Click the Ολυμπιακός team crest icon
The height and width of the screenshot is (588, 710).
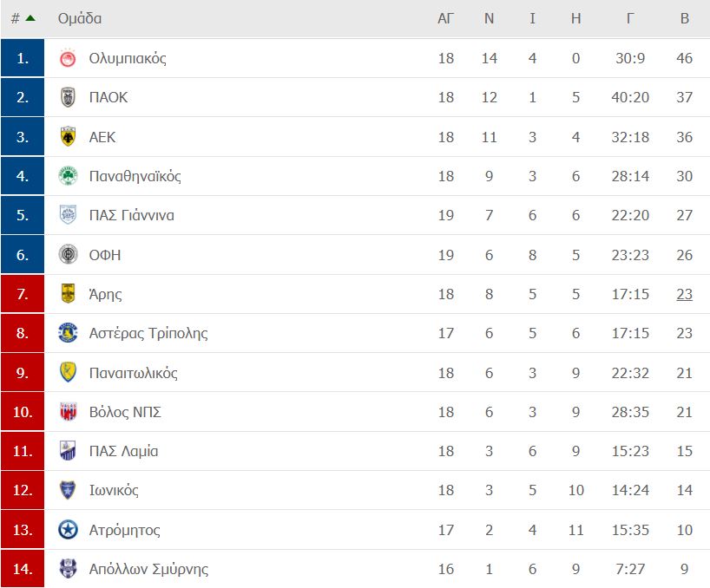(68, 58)
